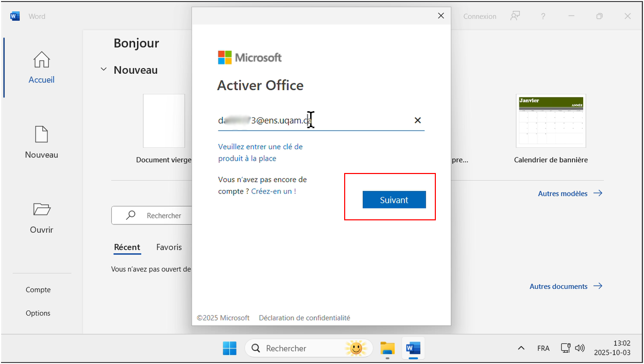The width and height of the screenshot is (644, 364).
Task: Open the help question mark icon
Action: [x=543, y=16]
